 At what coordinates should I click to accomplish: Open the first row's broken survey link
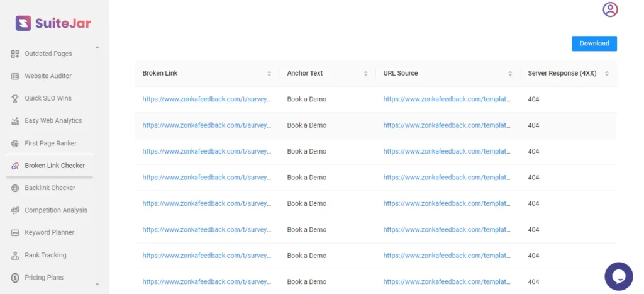click(x=206, y=99)
